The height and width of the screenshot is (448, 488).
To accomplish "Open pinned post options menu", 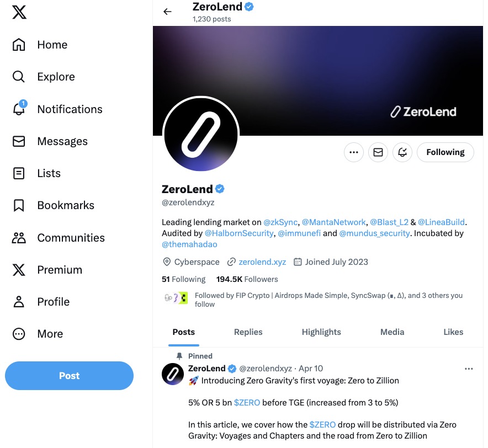I will pyautogui.click(x=469, y=369).
